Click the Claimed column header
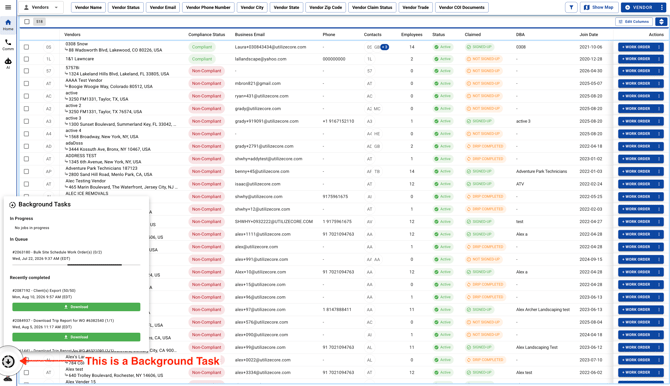Image resolution: width=670 pixels, height=386 pixels. [x=473, y=35]
